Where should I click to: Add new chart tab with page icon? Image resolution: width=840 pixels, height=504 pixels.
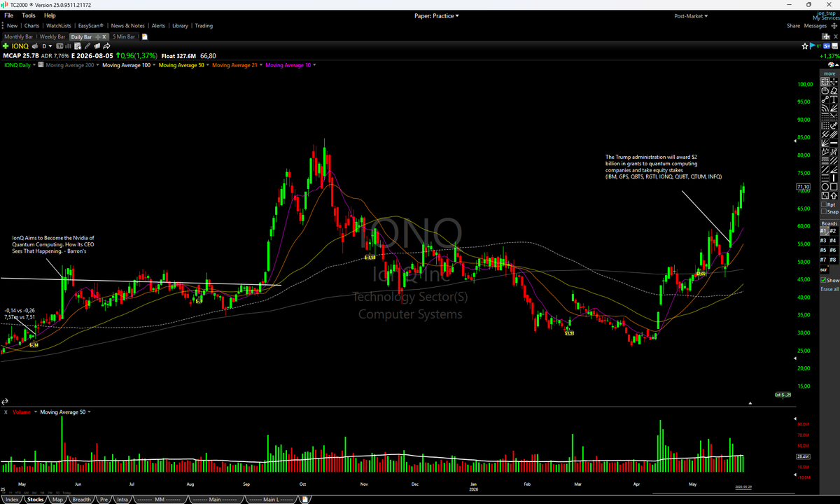[x=145, y=36]
